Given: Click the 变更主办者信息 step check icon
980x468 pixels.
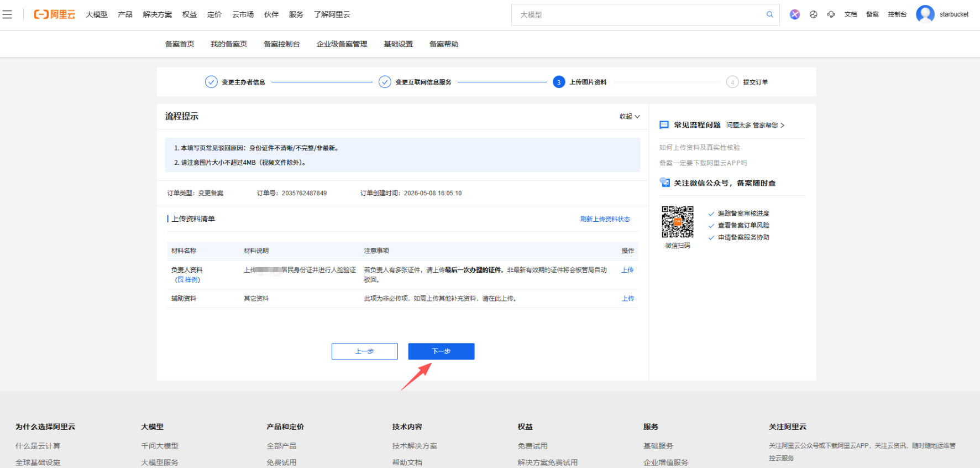Looking at the screenshot, I should pyautogui.click(x=211, y=82).
